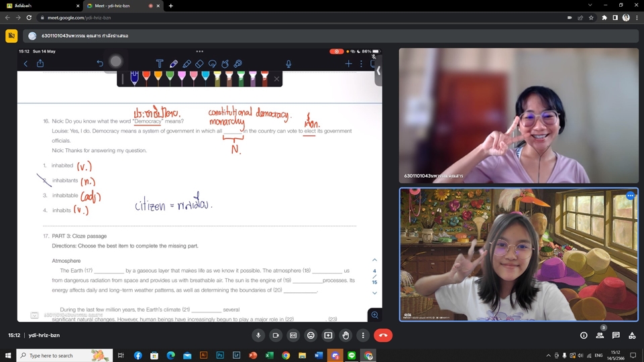Bookmark this page with star icon
The width and height of the screenshot is (644, 362).
point(591,17)
